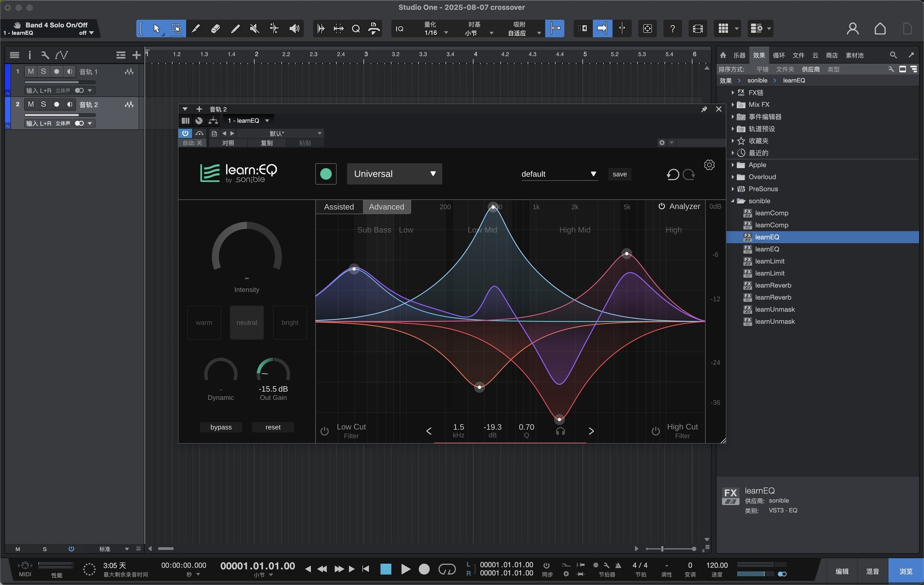Open the video player icon in toolbar
Image resolution: width=924 pixels, height=585 pixels.
pos(698,28)
